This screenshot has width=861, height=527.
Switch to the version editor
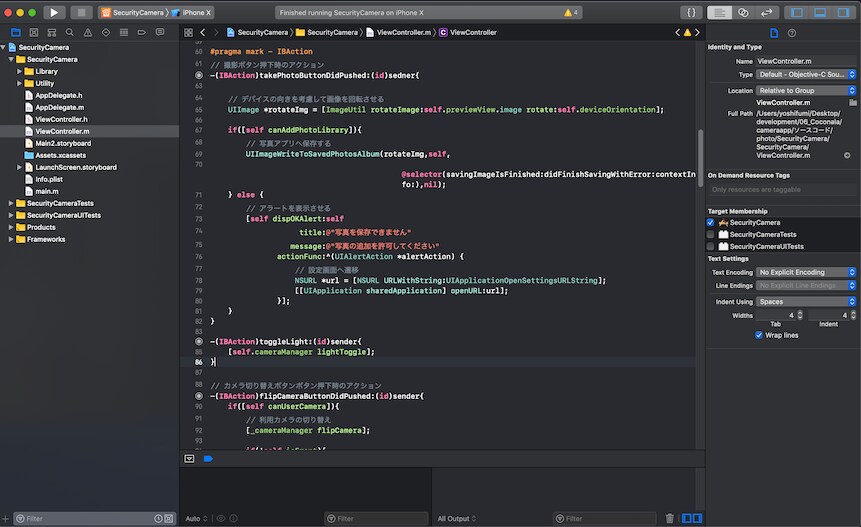pyautogui.click(x=767, y=12)
